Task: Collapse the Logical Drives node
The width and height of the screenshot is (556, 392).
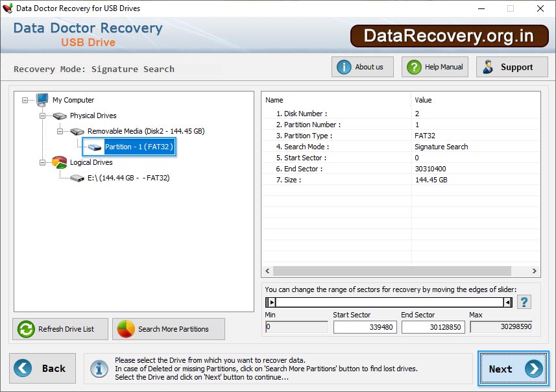Action: [42, 163]
